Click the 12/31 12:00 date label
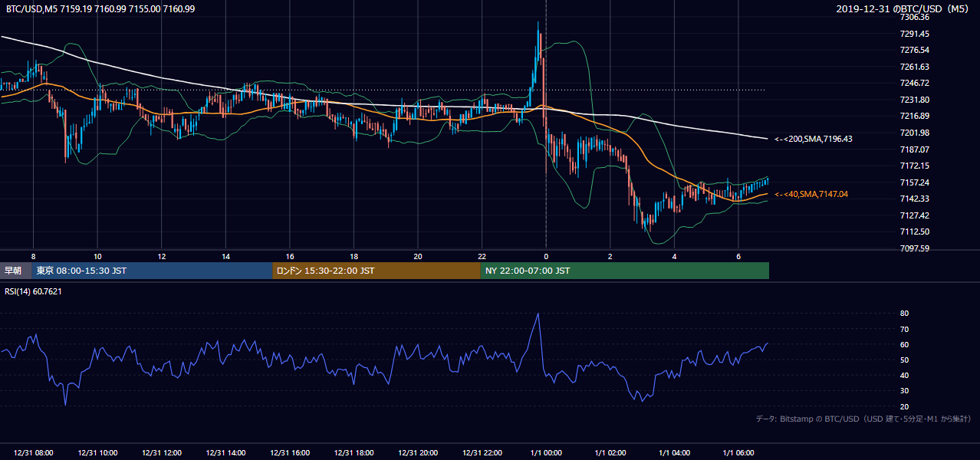 click(162, 453)
